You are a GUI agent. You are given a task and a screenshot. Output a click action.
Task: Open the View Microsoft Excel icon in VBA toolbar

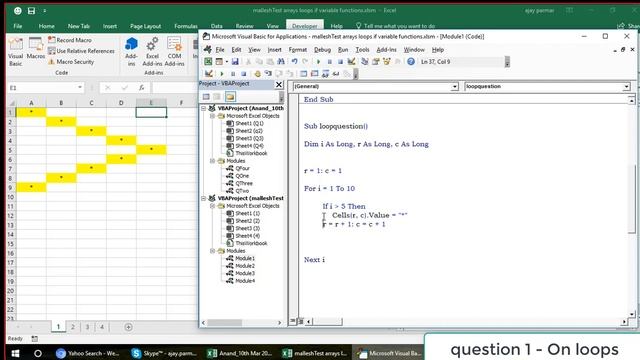point(208,62)
